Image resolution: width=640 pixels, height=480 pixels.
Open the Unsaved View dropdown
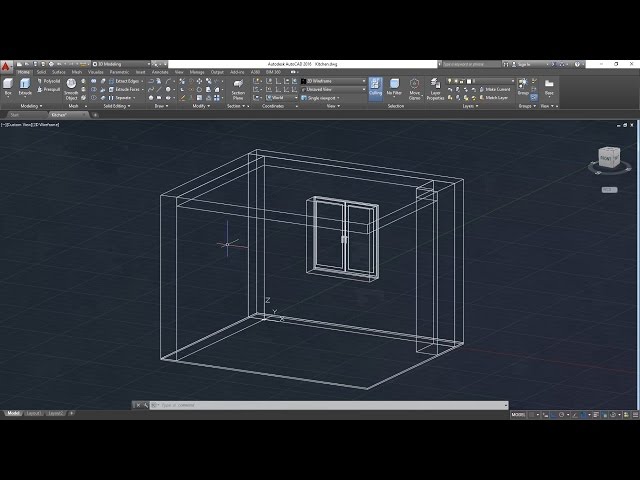point(333,89)
